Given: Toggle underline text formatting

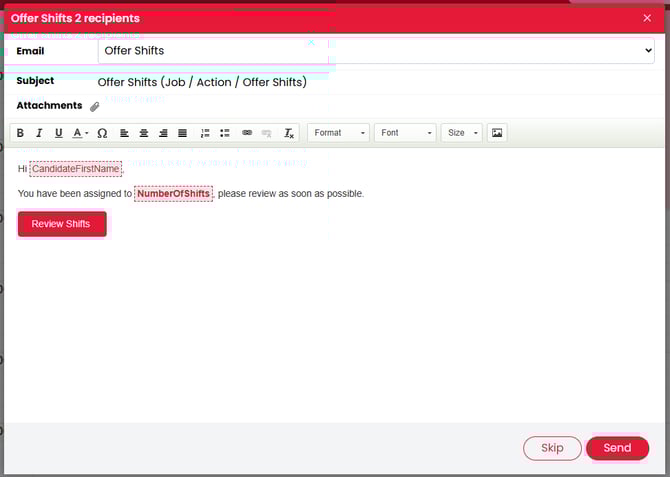Looking at the screenshot, I should point(58,133).
